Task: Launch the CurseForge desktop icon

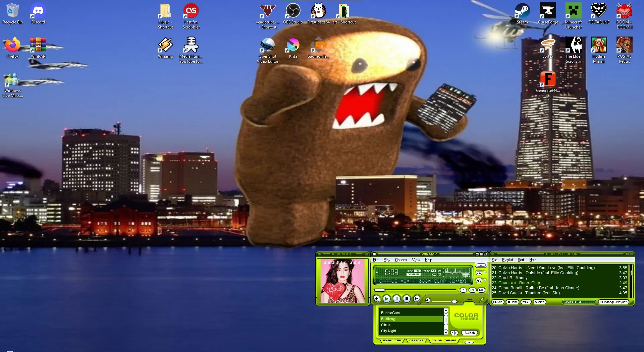Action: [548, 14]
